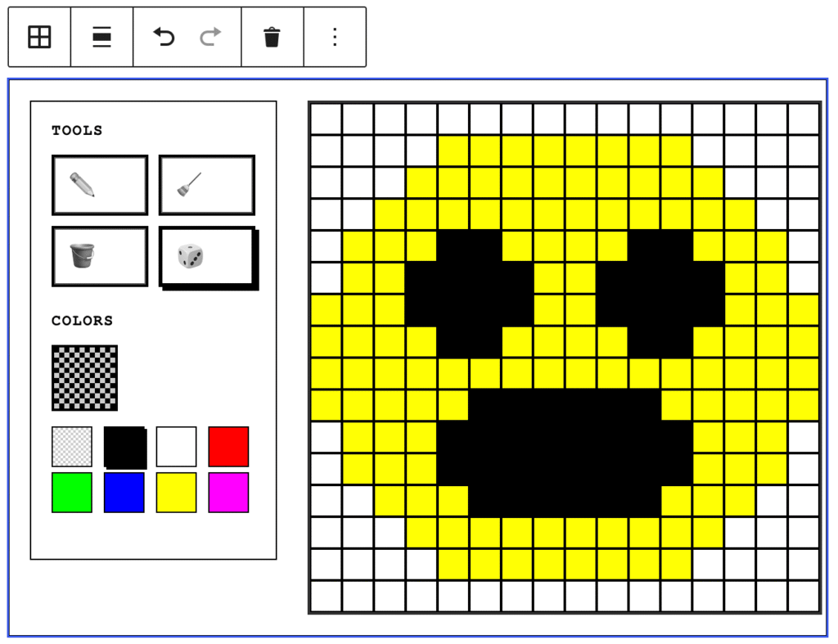Click the large current color preview
Viewport: 838px width, 644px height.
coord(84,377)
